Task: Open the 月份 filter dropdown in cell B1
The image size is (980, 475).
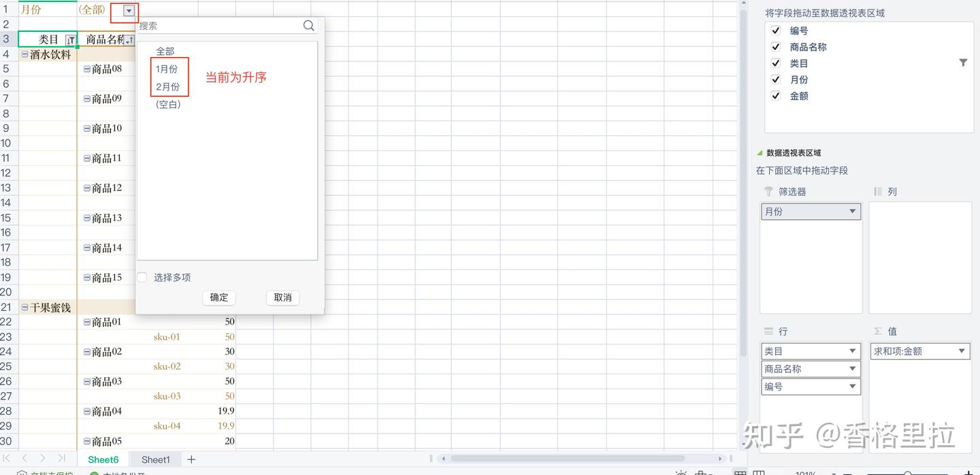Action: click(x=129, y=11)
